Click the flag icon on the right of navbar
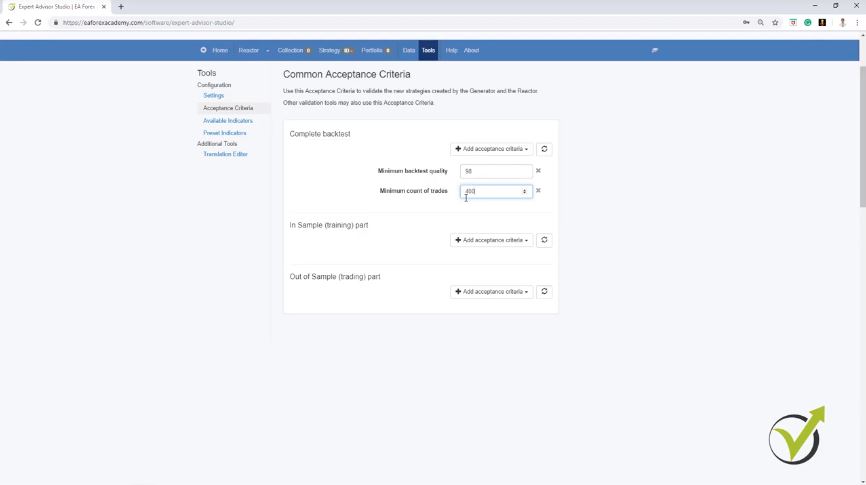Viewport: 866px width, 485px height. (x=655, y=50)
